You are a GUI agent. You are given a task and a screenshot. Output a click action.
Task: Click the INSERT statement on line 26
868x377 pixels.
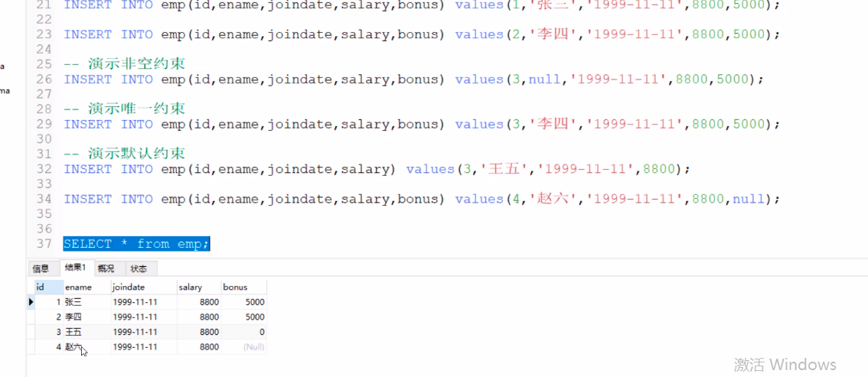tap(413, 79)
